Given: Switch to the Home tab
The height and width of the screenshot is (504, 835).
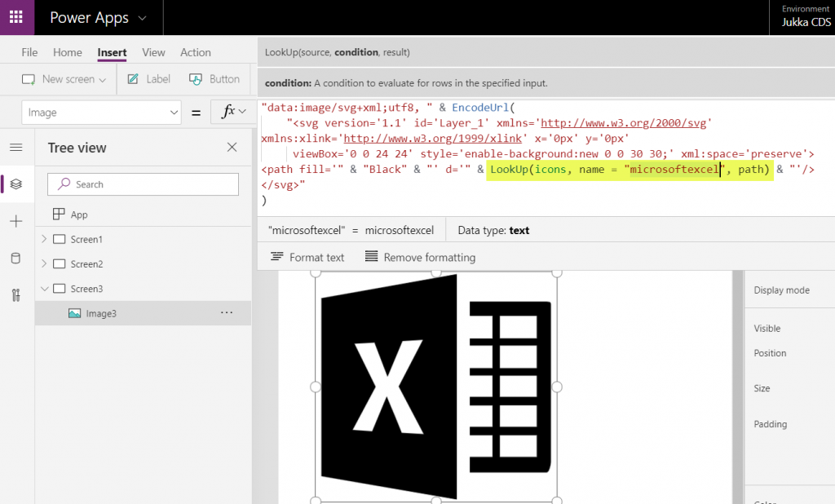Looking at the screenshot, I should click(x=68, y=52).
